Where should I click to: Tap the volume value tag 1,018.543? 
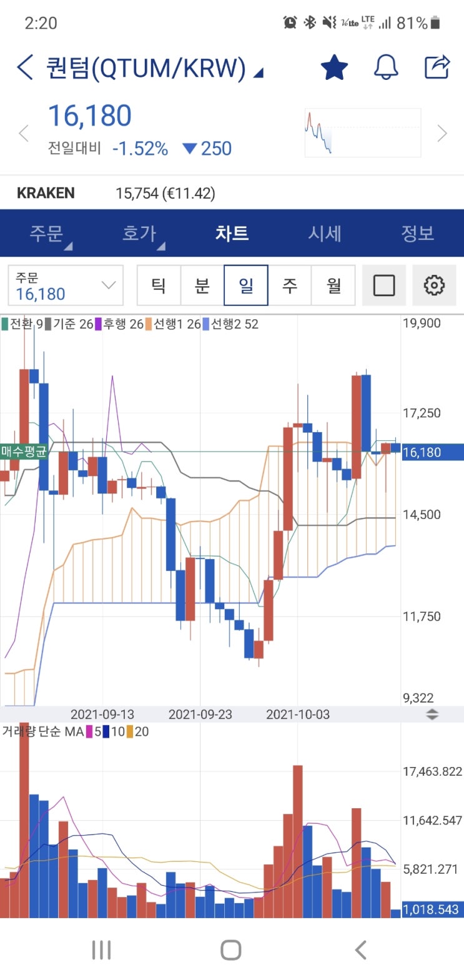click(432, 909)
